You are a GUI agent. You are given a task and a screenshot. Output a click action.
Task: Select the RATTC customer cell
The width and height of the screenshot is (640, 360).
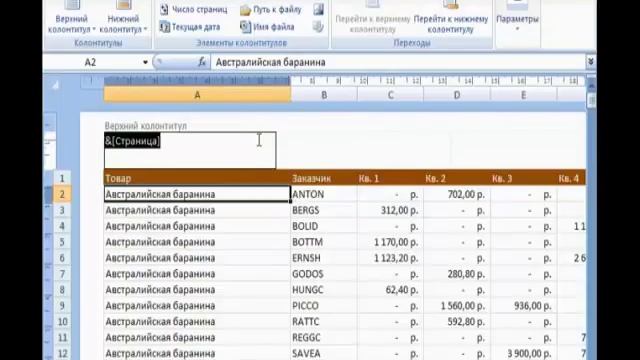[324, 322]
